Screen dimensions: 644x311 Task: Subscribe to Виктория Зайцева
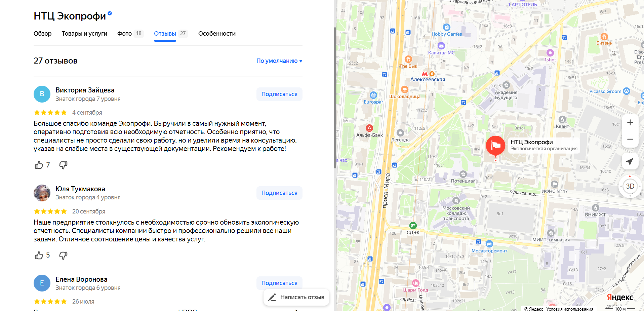pyautogui.click(x=279, y=94)
